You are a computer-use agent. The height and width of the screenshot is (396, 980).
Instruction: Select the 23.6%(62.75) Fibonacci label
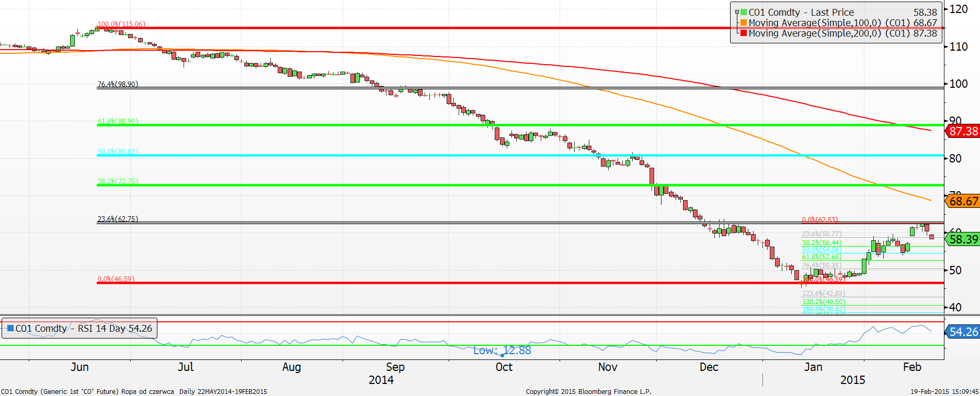tap(118, 219)
